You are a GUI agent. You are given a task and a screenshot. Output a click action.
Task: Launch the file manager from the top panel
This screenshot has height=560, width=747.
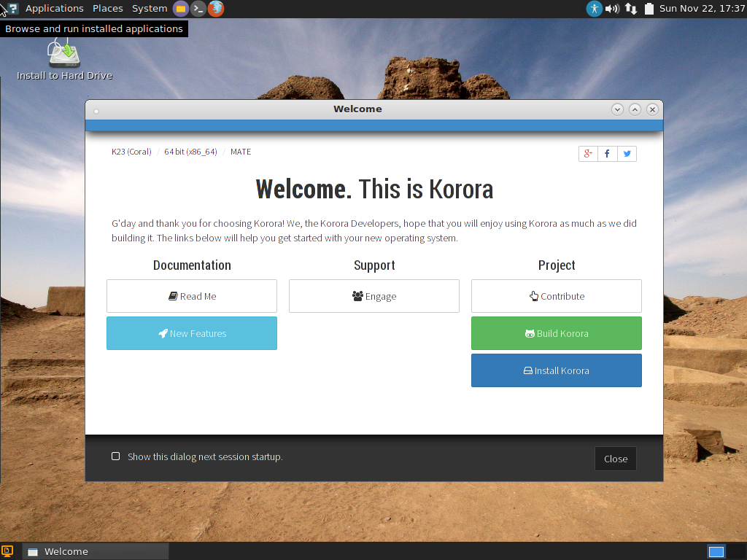coord(181,9)
